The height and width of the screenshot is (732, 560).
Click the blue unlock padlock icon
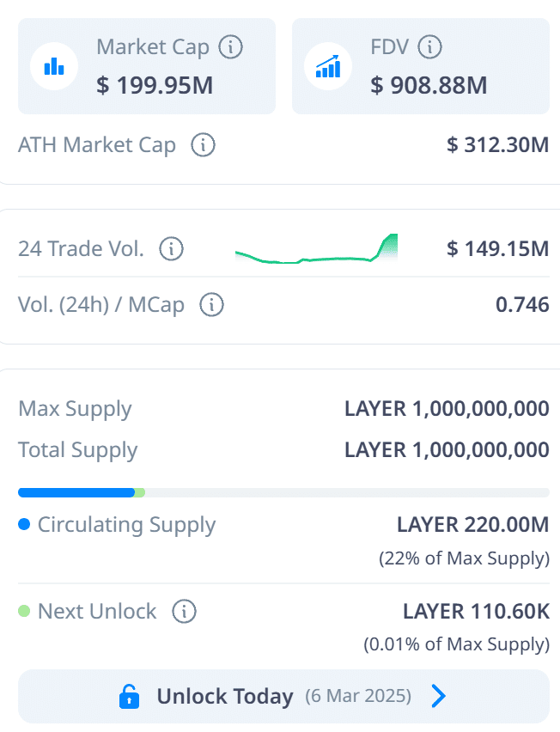130,697
